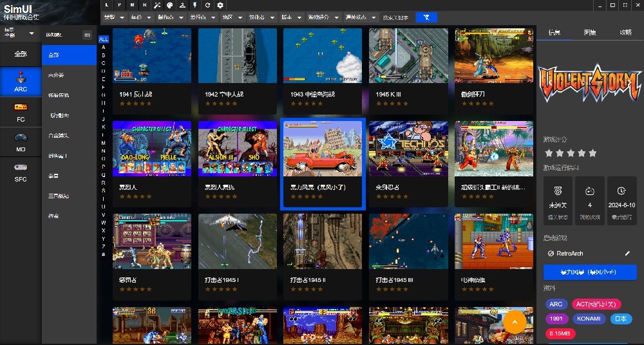Screen dimensions: 644x345
Task: Open the color palette theme icon
Action: 170,5
